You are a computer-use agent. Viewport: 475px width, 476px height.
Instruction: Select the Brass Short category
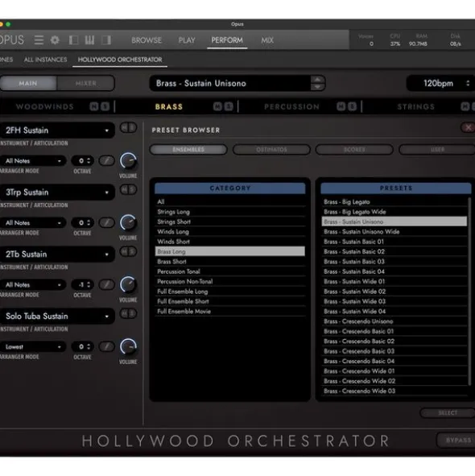coord(229,262)
